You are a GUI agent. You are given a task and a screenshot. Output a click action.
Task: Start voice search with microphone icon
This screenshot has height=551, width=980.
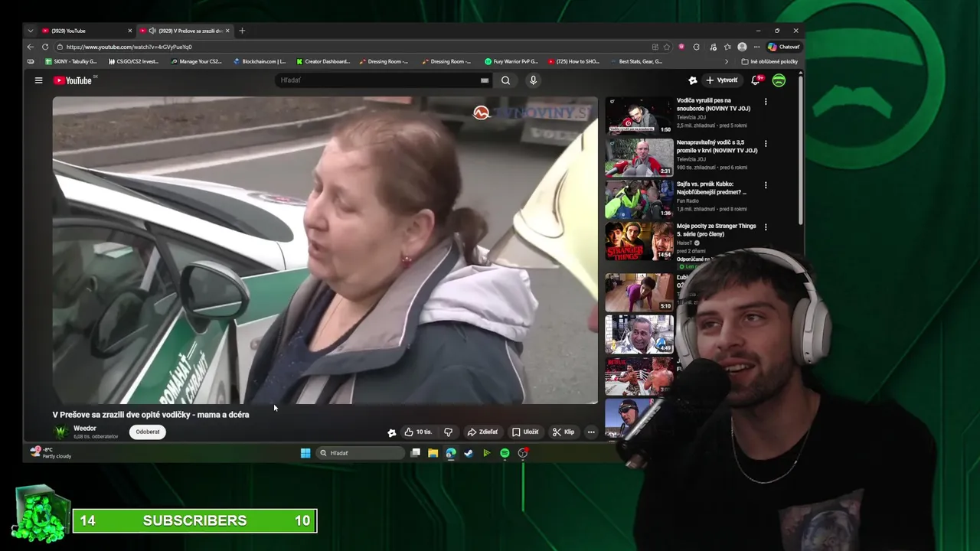533,80
